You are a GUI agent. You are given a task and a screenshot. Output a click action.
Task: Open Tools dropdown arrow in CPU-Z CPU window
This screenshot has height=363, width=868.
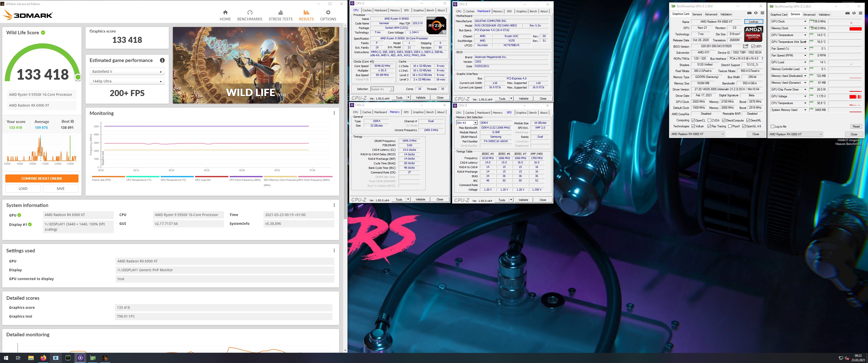[409, 98]
